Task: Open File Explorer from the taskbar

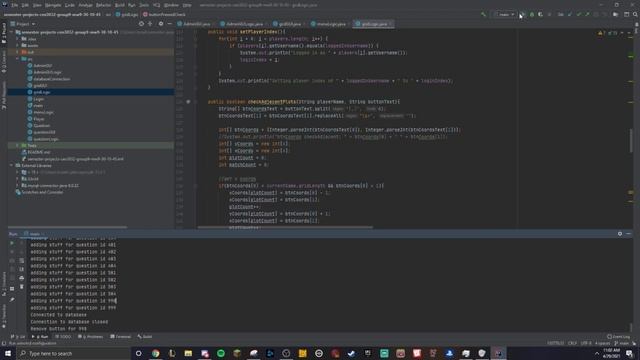Action: (x=188, y=353)
